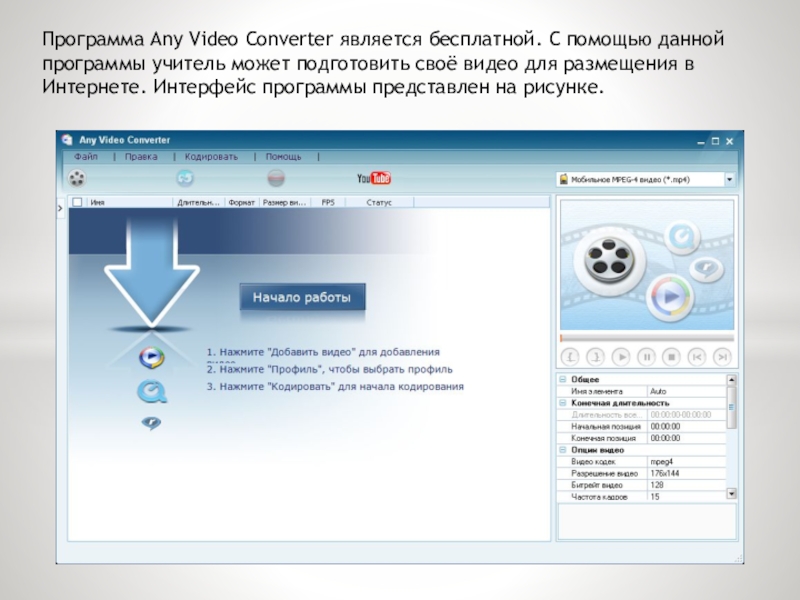Click the QuickTime logo in preview pane

tap(682, 237)
